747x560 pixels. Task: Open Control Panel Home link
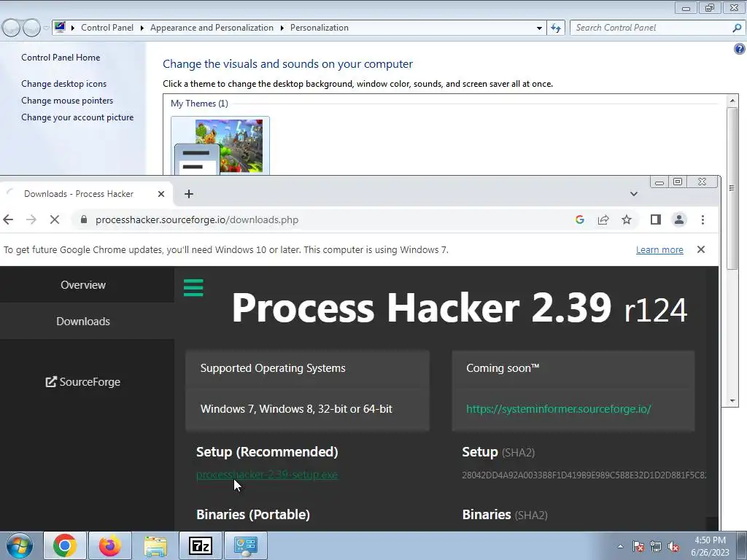61,58
